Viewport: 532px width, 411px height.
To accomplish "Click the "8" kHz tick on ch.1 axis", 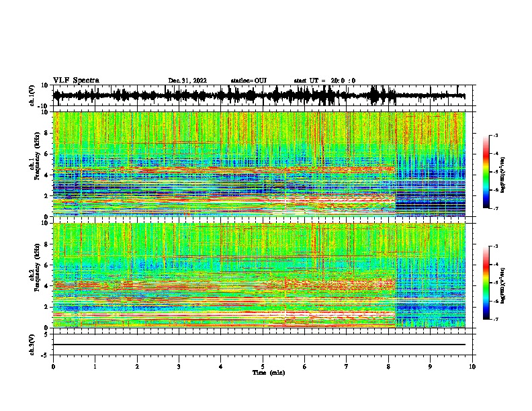I will 46,133.
